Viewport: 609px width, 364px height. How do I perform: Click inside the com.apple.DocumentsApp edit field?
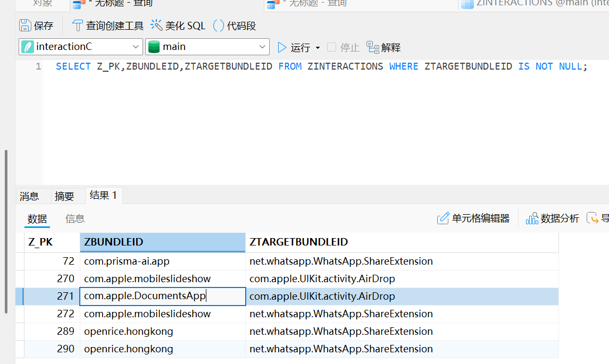pos(160,296)
